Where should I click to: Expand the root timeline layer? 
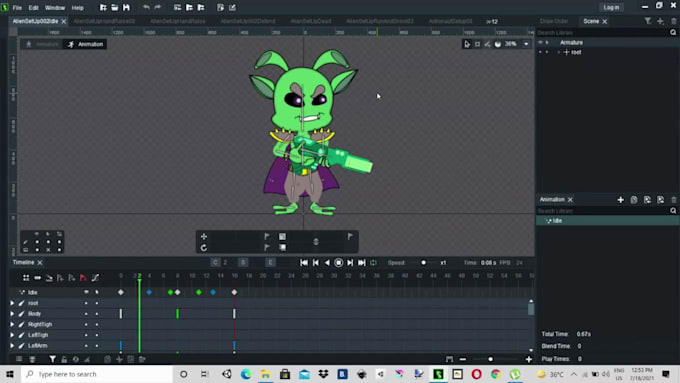click(x=12, y=303)
